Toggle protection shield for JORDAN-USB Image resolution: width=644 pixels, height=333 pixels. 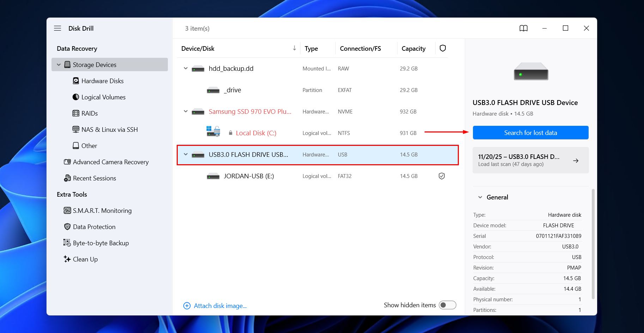coord(442,176)
